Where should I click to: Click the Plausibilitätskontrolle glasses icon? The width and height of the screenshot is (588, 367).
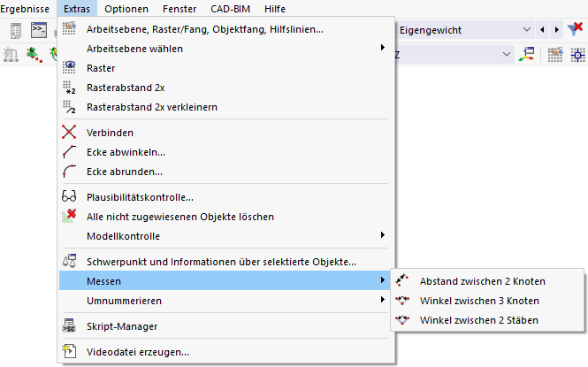coord(69,197)
